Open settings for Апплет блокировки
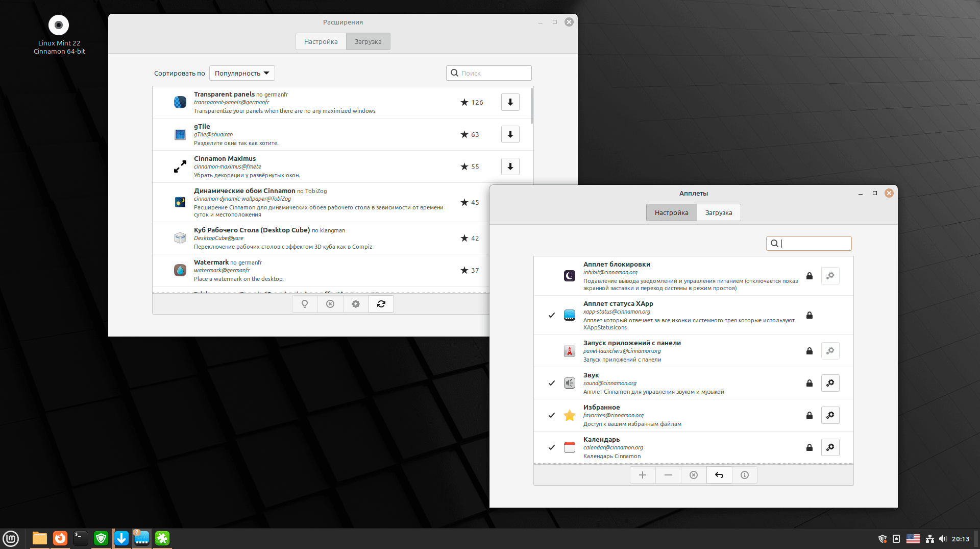Image resolution: width=980 pixels, height=549 pixels. 830,276
